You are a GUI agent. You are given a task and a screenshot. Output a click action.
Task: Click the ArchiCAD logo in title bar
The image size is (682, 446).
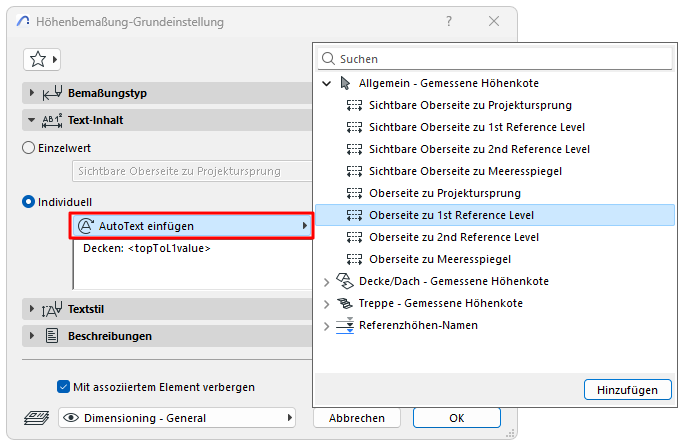[x=23, y=21]
